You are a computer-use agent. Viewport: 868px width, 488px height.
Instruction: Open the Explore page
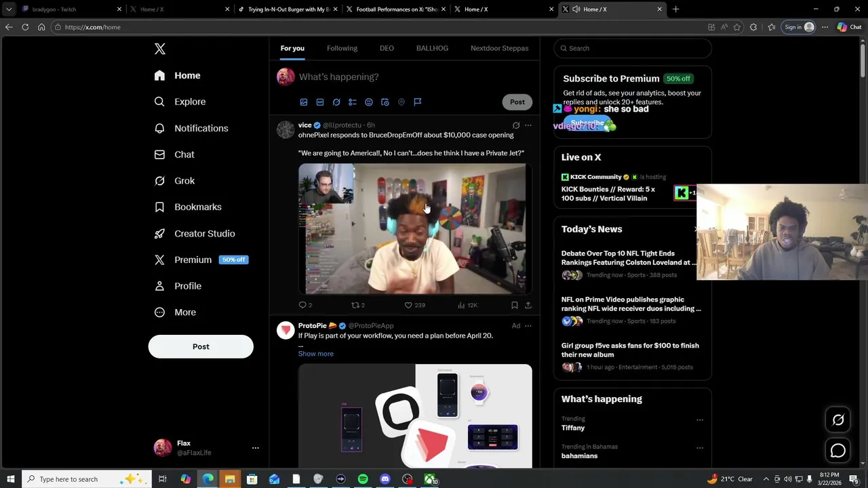pos(180,102)
